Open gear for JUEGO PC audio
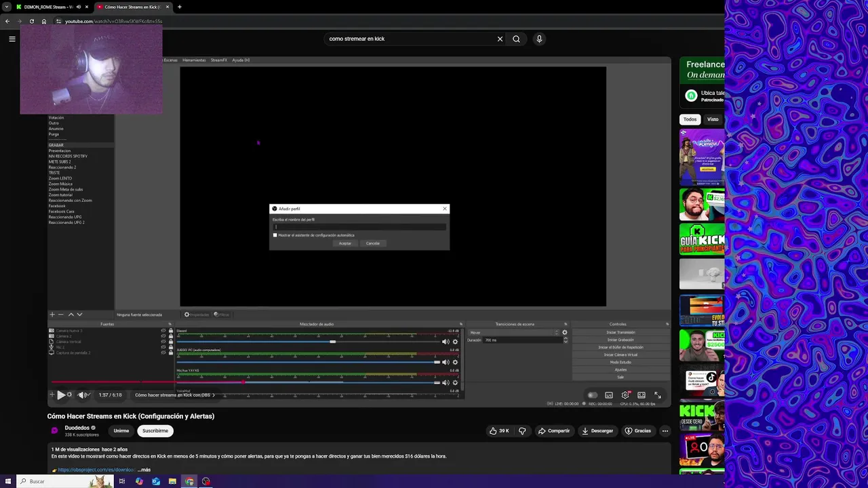The image size is (868, 488). coord(455,362)
